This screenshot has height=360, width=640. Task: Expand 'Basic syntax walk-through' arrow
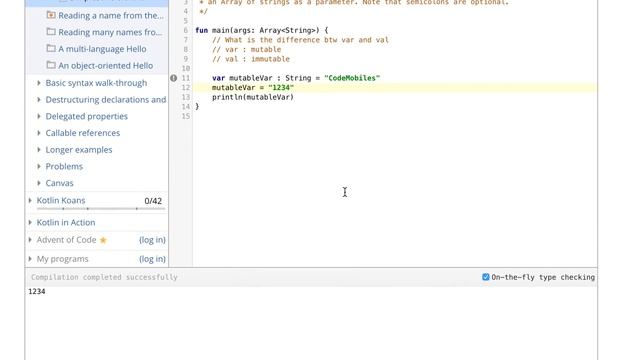pyautogui.click(x=39, y=83)
